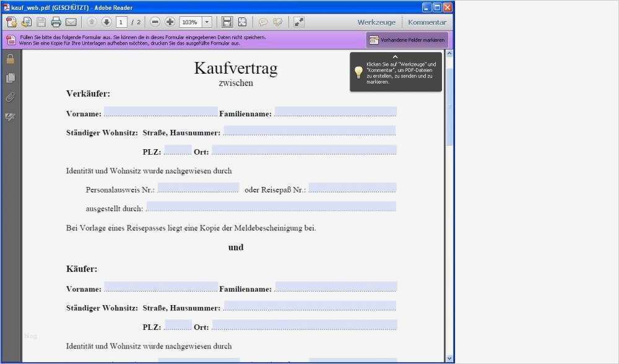Click Käufer PLZ field
619x364 pixels.
coord(178,325)
